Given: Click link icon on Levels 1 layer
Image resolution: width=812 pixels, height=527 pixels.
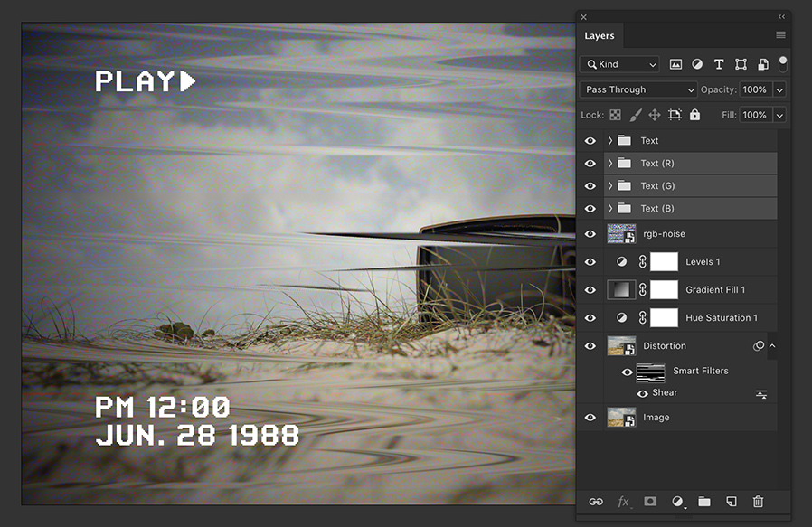Looking at the screenshot, I should coord(643,262).
